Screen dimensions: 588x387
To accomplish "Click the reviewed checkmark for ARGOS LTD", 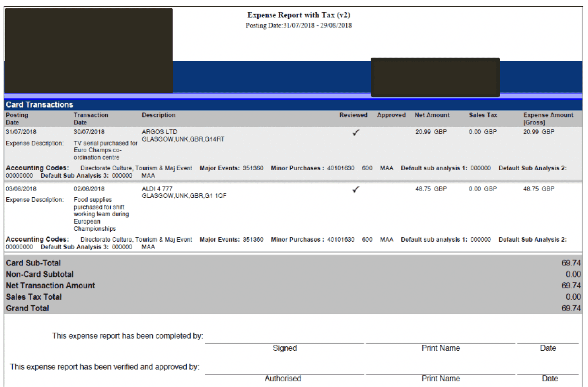I will [356, 133].
